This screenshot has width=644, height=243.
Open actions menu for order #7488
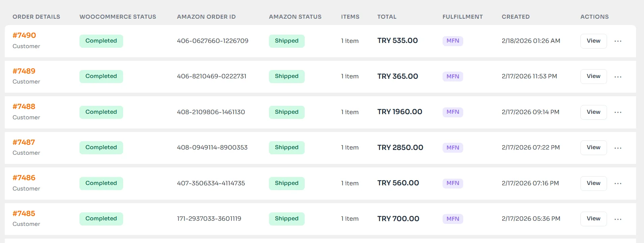[618, 112]
